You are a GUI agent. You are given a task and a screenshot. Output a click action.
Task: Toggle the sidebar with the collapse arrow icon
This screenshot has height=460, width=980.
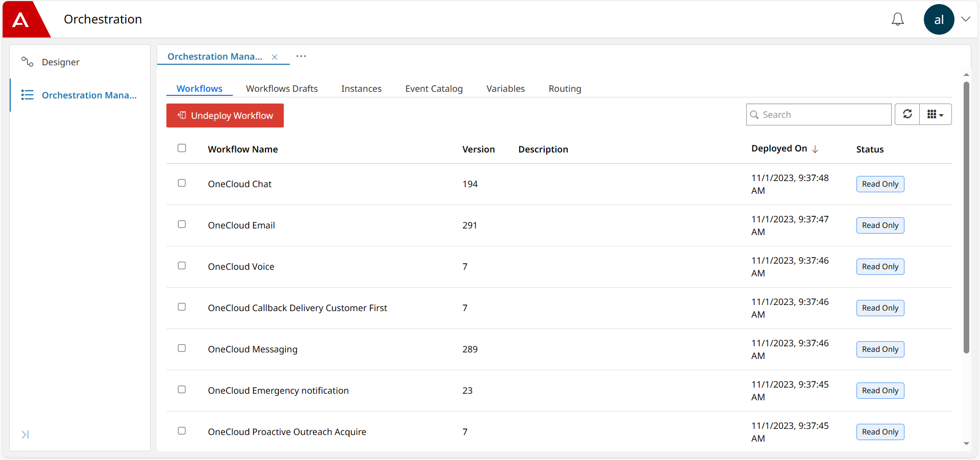coord(25,435)
